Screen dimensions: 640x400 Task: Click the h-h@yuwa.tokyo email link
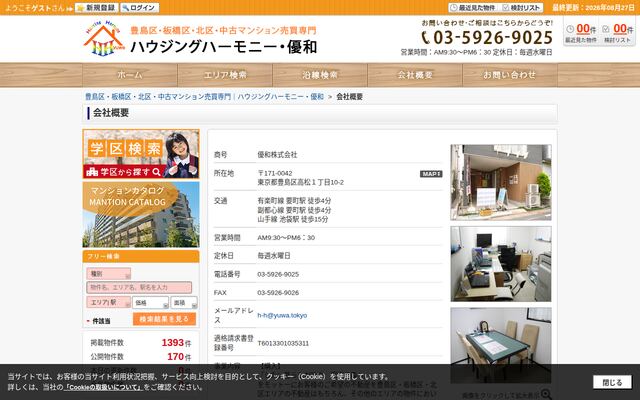(282, 316)
